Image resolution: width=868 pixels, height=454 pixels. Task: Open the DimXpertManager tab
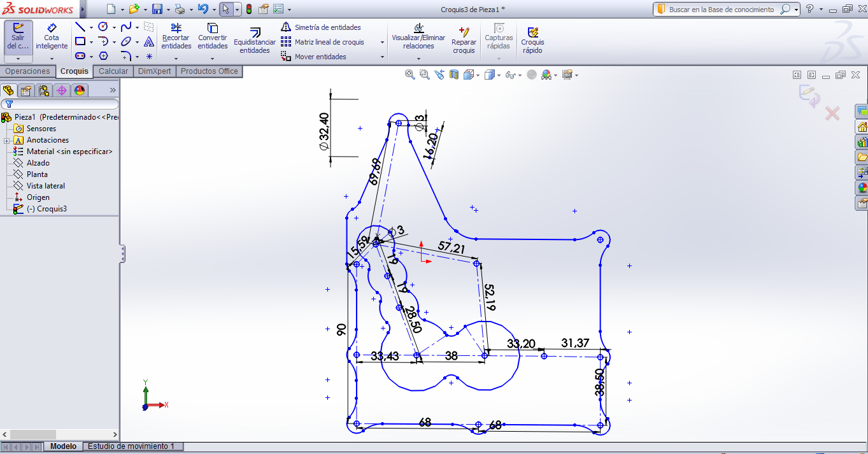coord(62,90)
